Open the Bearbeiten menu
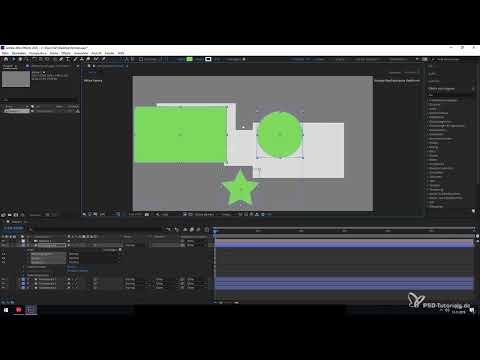The image size is (480, 360). [19, 53]
